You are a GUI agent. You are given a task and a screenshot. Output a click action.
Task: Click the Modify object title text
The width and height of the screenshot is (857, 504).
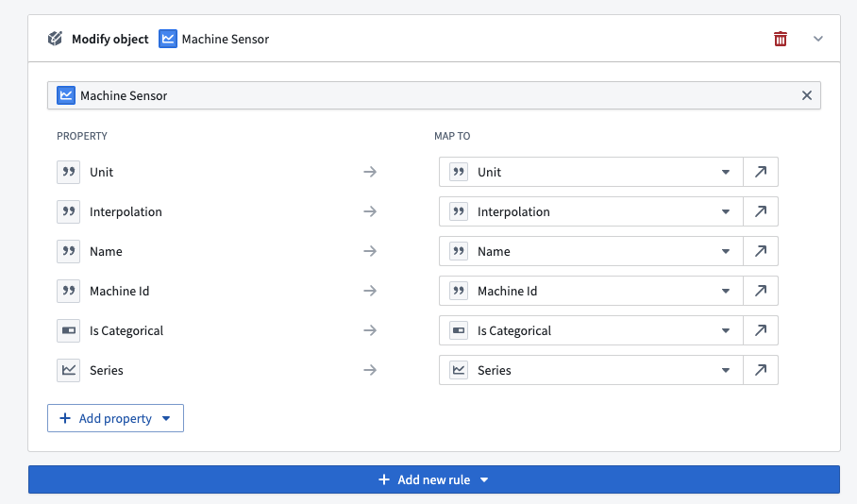pos(109,40)
